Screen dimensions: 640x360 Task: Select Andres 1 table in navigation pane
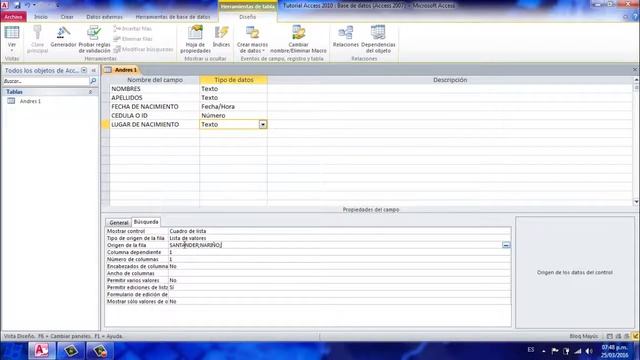[30, 101]
